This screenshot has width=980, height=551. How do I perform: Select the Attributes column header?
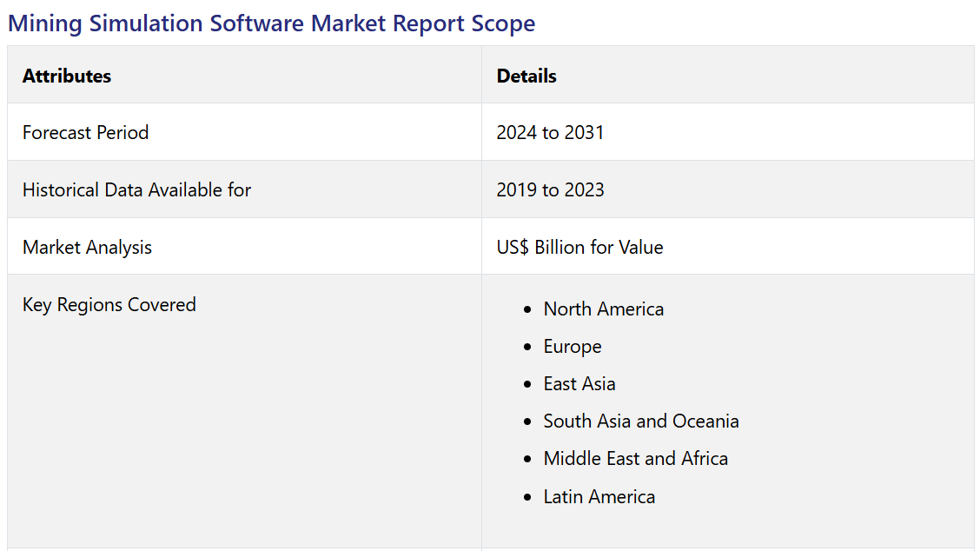pos(67,76)
